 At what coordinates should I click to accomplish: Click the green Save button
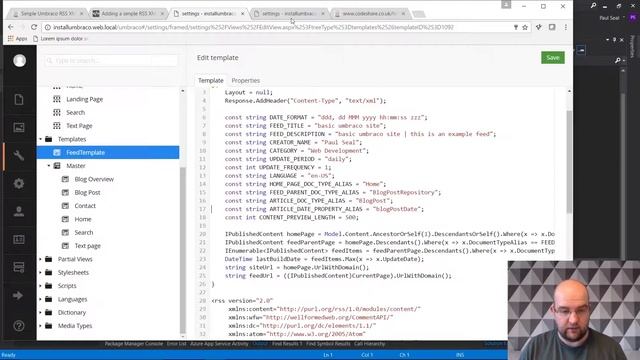point(553,58)
